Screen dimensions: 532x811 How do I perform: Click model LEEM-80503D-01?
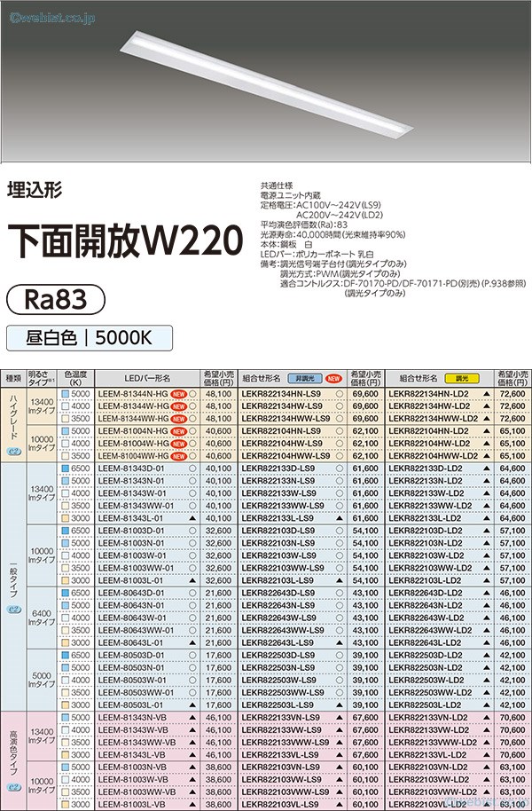(x=131, y=656)
